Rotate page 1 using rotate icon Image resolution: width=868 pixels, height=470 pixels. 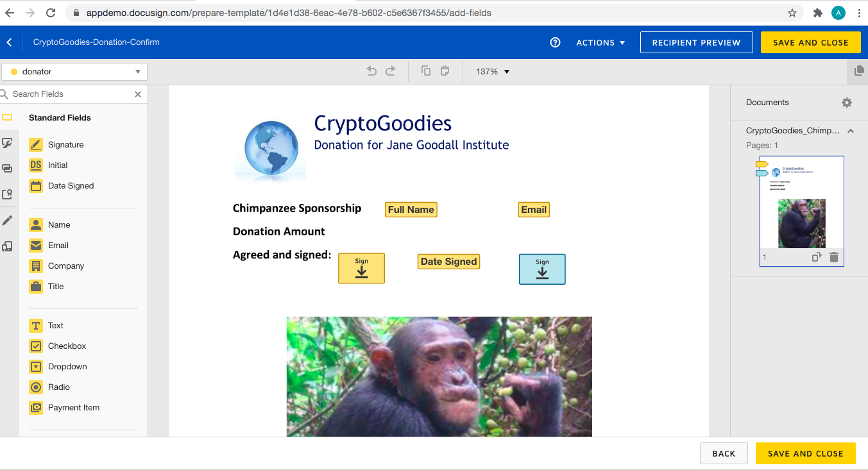[x=817, y=257]
